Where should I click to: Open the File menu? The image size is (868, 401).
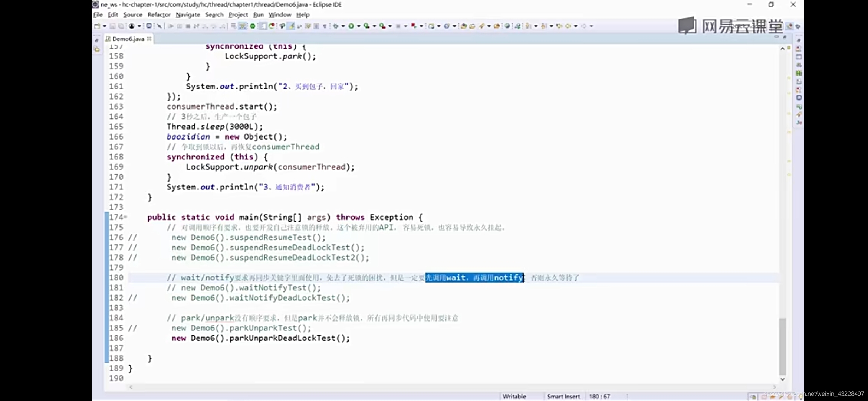tap(98, 15)
